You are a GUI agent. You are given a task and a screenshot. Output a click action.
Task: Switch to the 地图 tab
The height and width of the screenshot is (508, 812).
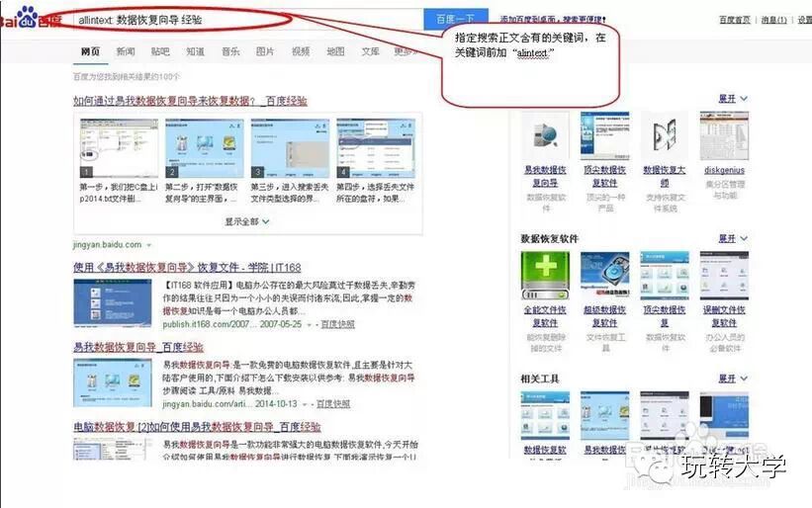pyautogui.click(x=335, y=51)
